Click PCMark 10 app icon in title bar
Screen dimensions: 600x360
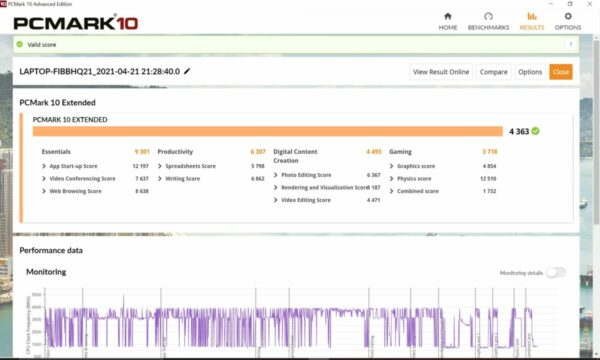pos(3,4)
